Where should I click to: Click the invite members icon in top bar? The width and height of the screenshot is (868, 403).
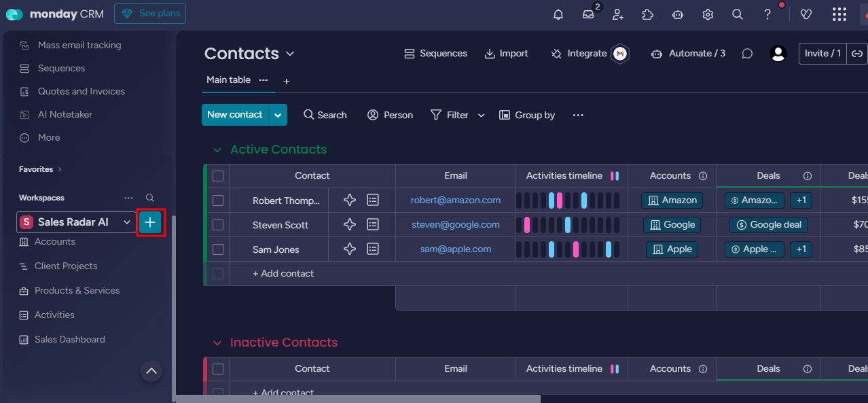618,14
